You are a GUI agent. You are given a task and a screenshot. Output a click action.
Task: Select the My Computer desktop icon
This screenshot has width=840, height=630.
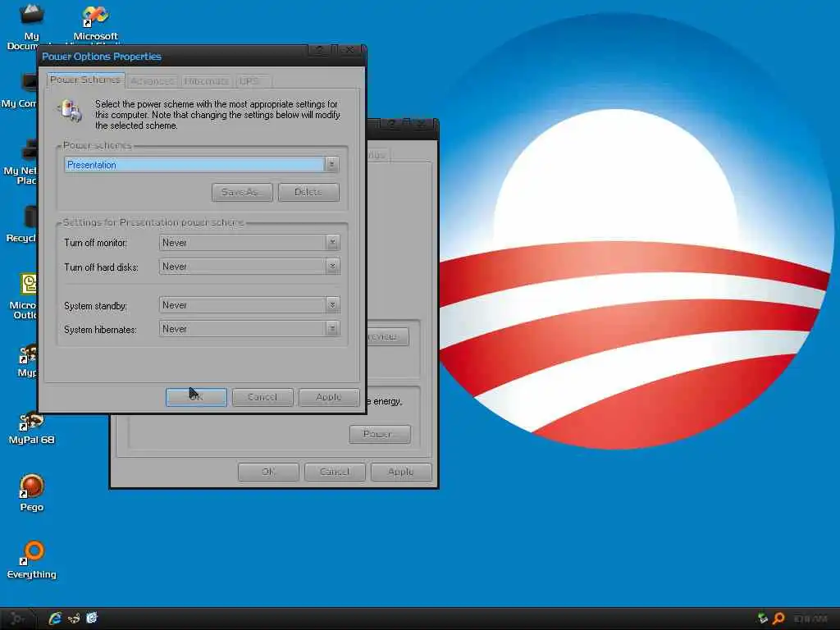coord(21,90)
